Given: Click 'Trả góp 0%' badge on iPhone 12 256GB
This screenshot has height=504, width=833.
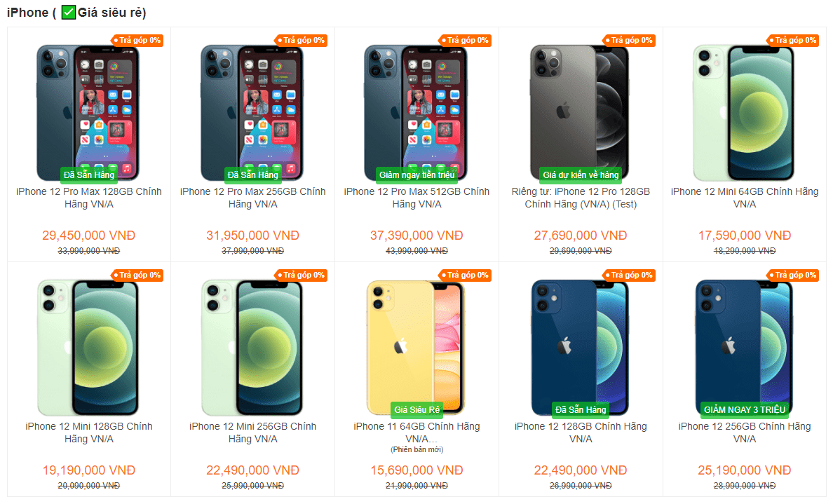Looking at the screenshot, I should pyautogui.click(x=793, y=275).
